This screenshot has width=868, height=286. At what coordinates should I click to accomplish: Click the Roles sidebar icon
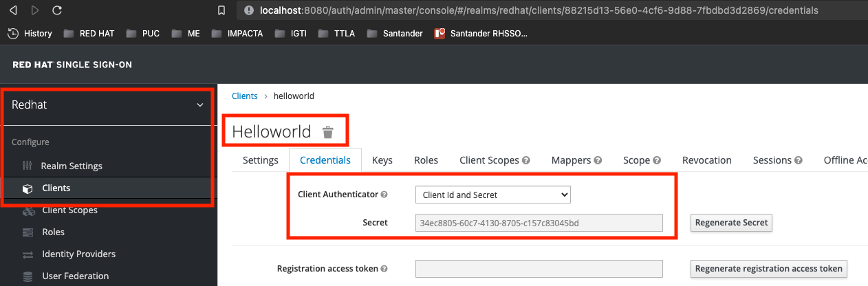(x=28, y=232)
